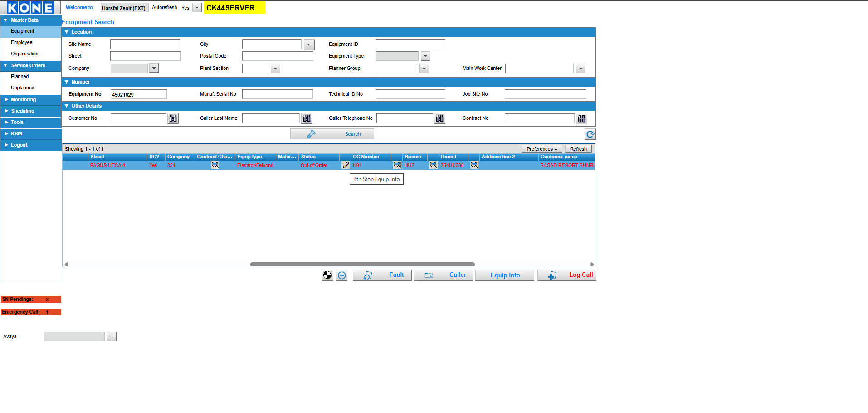
Task: Click the blue minus circle icon near Fault
Action: (x=342, y=275)
